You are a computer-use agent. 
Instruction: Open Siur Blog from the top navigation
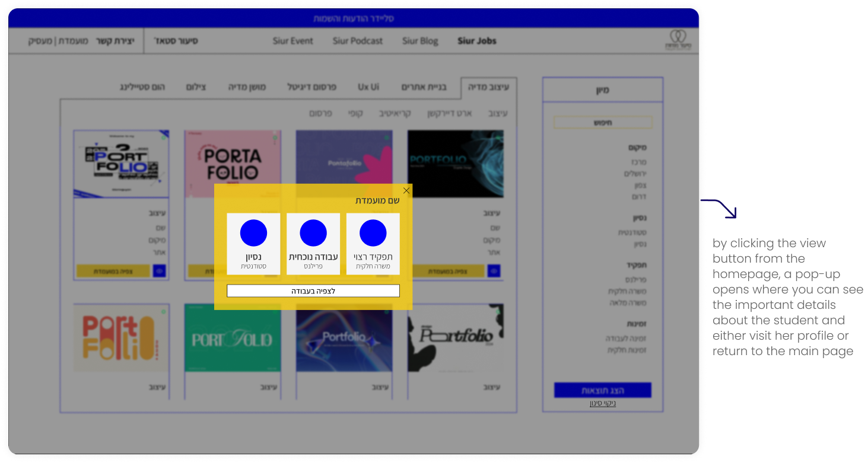(x=420, y=41)
